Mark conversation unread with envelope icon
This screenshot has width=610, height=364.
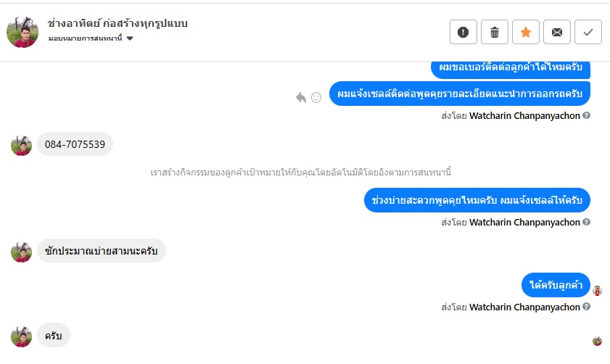point(557,32)
